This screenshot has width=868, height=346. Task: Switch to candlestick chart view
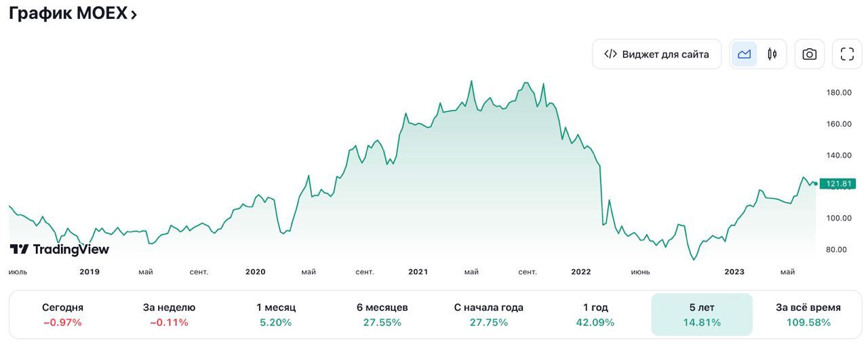point(772,54)
